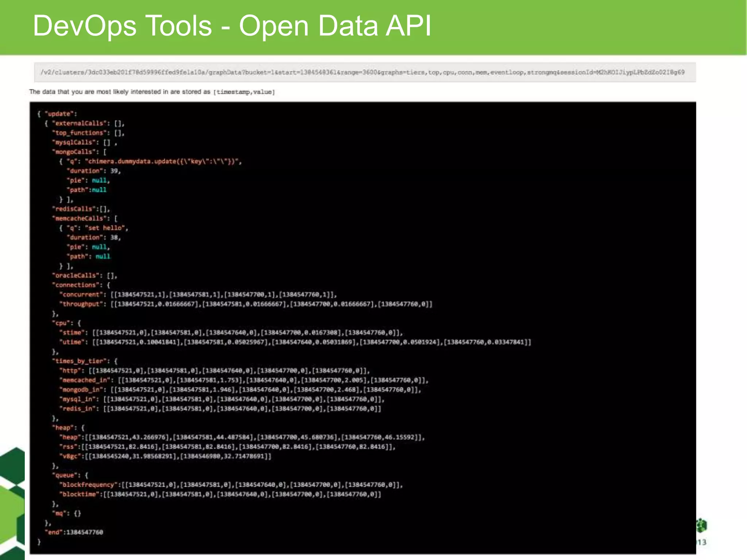Click the "mysqlCalls": [] line

(x=85, y=142)
